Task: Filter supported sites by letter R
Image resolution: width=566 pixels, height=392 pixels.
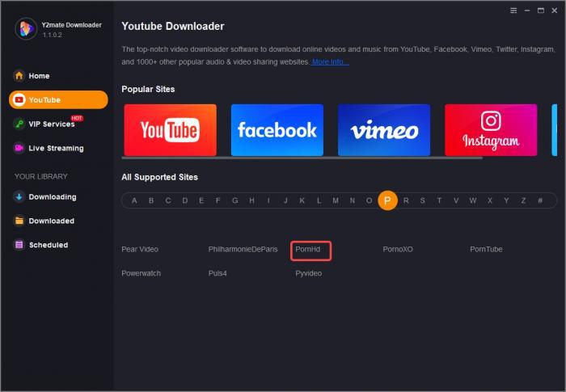Action: [x=406, y=200]
